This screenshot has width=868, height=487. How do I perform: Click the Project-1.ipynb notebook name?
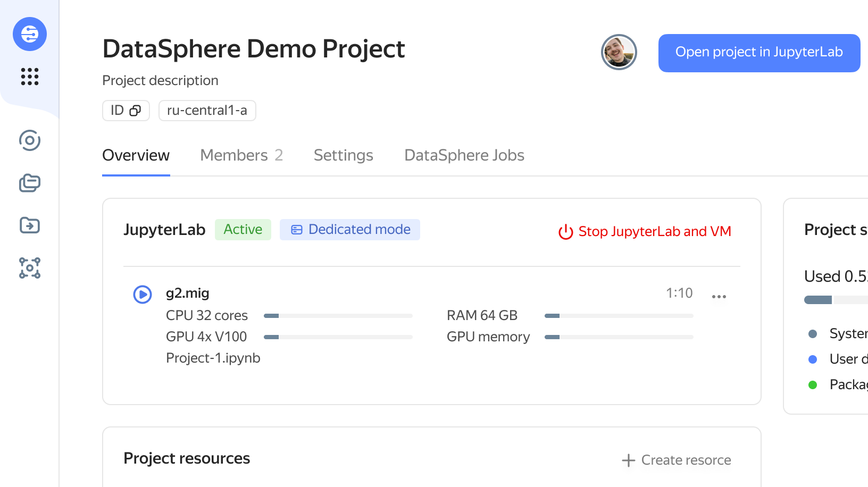tap(213, 358)
